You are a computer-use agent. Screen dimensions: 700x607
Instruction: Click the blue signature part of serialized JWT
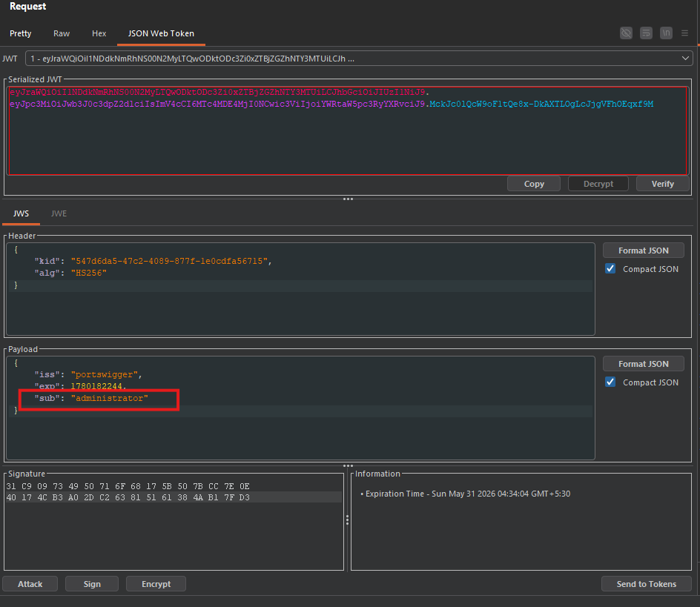point(541,104)
